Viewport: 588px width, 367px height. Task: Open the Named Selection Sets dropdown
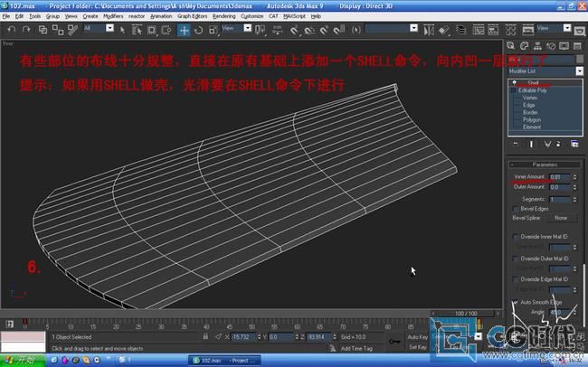click(413, 28)
